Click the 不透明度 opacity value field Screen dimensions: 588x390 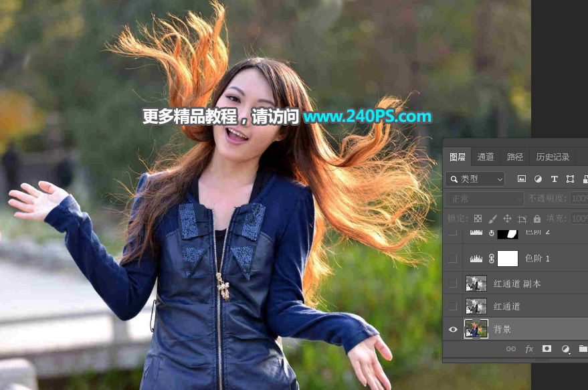[579, 199]
